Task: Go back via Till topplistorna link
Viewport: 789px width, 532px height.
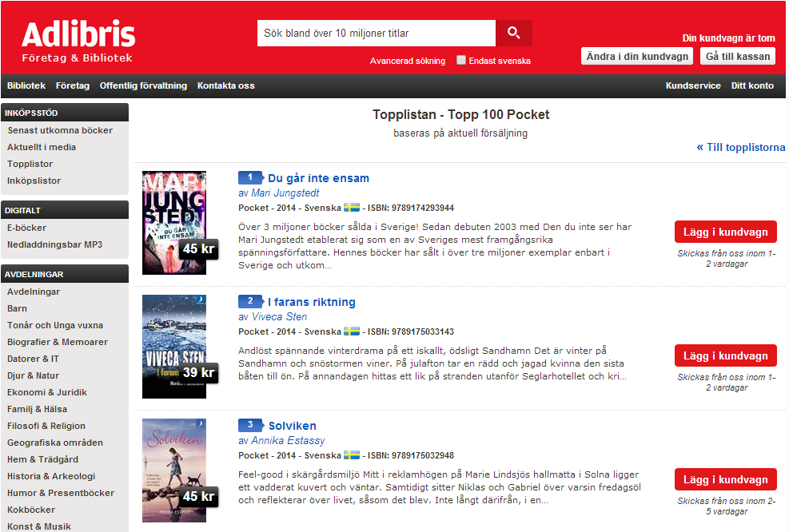Action: pyautogui.click(x=741, y=147)
